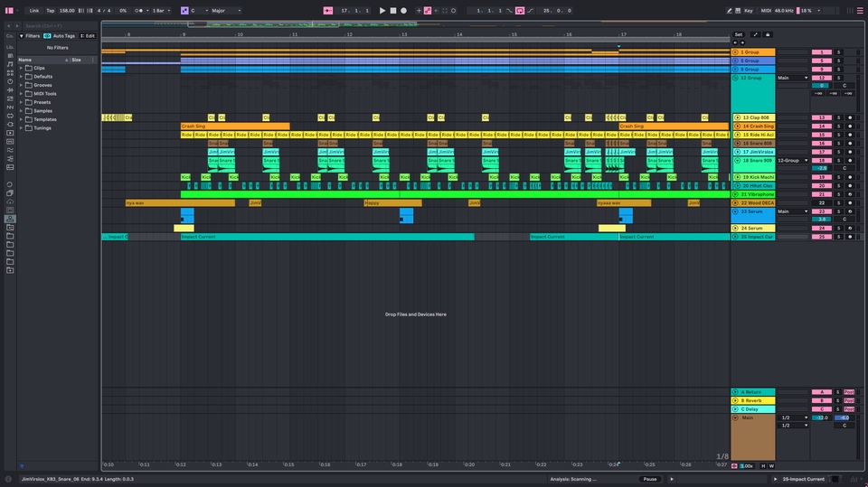Enable the Arrangement Record button
868x487 pixels.
click(403, 11)
